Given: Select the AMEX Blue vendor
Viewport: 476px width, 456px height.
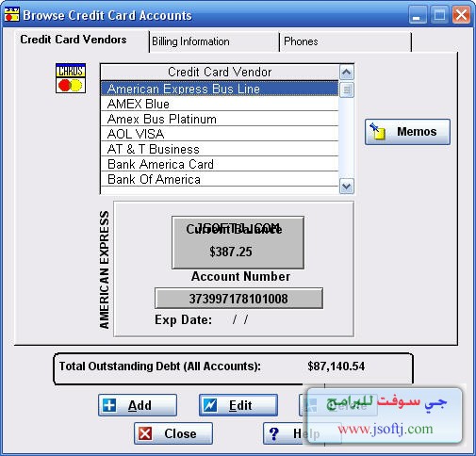Looking at the screenshot, I should pyautogui.click(x=220, y=104).
